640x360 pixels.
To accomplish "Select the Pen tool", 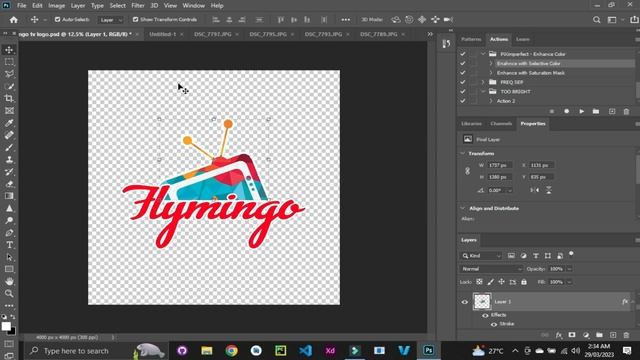I will (9, 233).
